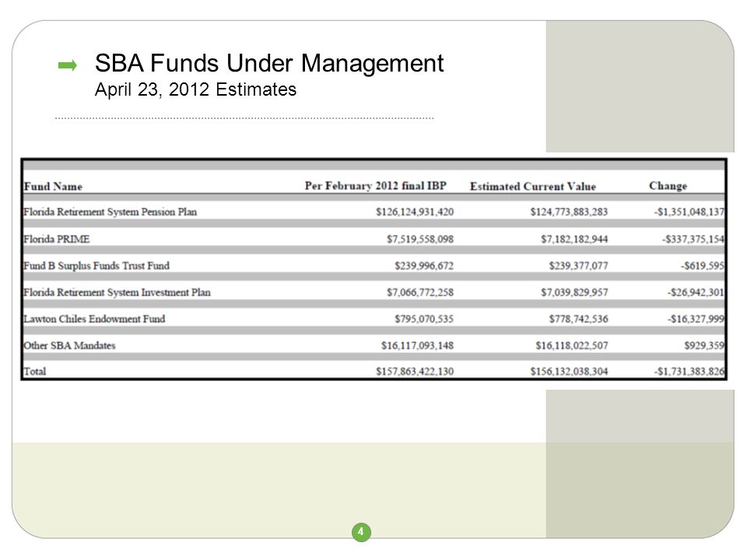Select the change -$26,942,301
747x560 pixels.
(x=696, y=292)
